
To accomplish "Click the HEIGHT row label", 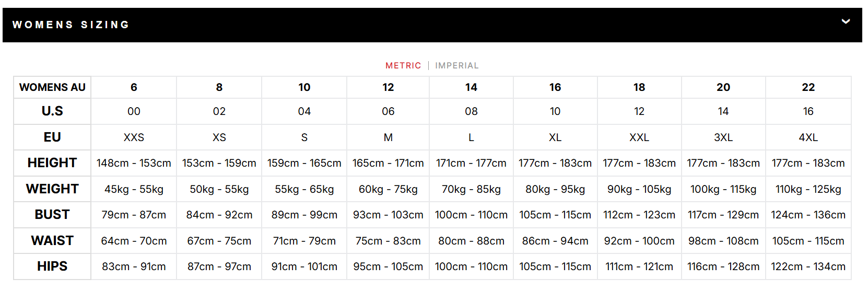I will pos(52,163).
